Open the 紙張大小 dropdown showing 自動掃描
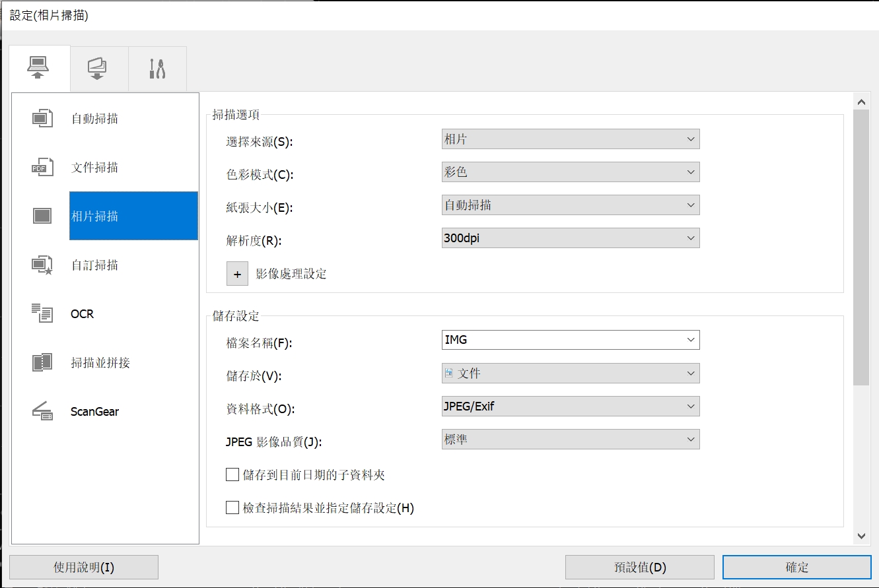The image size is (879, 588). (571, 205)
